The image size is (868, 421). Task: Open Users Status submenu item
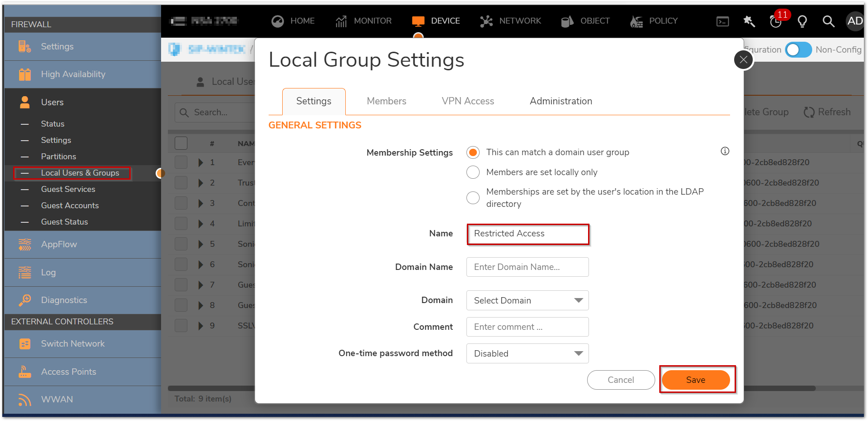pos(53,124)
